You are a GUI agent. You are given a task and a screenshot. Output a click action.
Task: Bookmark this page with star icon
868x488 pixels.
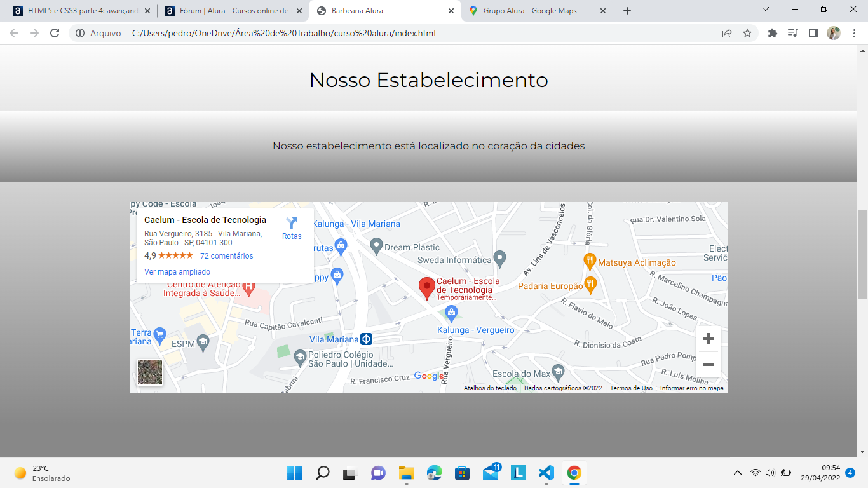pos(747,33)
